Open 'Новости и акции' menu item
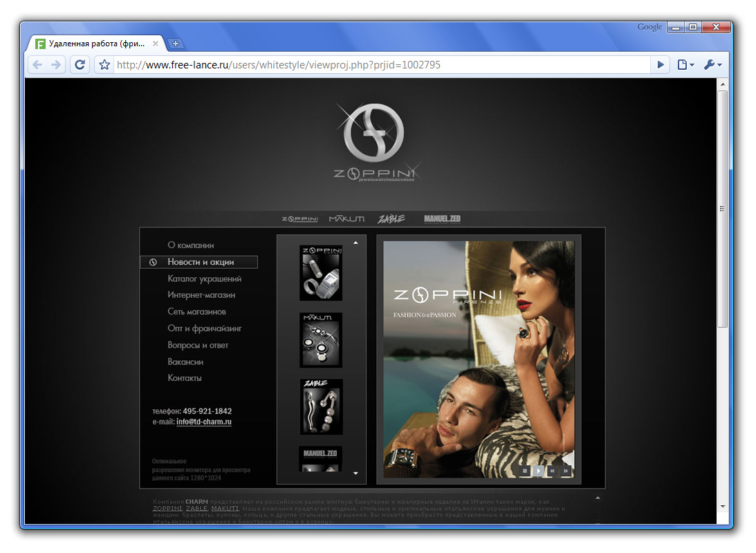The image size is (756, 553). pyautogui.click(x=199, y=262)
